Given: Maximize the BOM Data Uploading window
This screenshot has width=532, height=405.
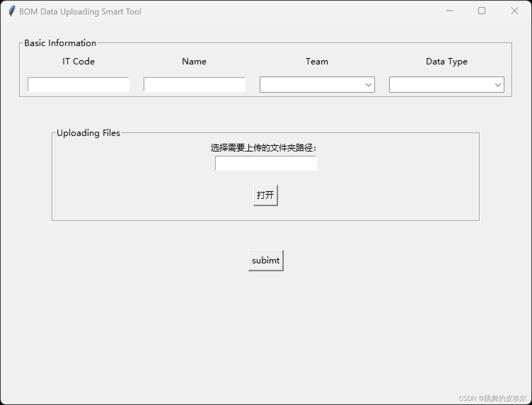Looking at the screenshot, I should click(482, 11).
